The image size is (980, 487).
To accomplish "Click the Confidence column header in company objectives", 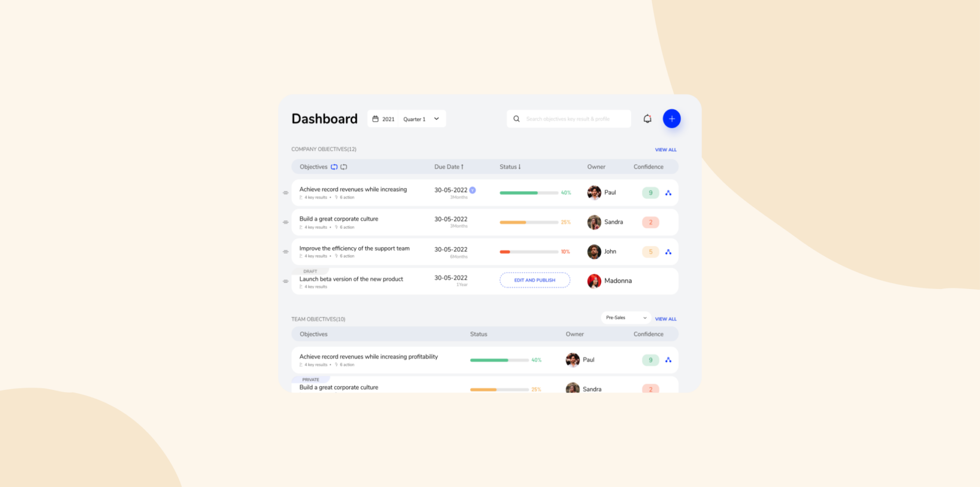I will click(648, 167).
